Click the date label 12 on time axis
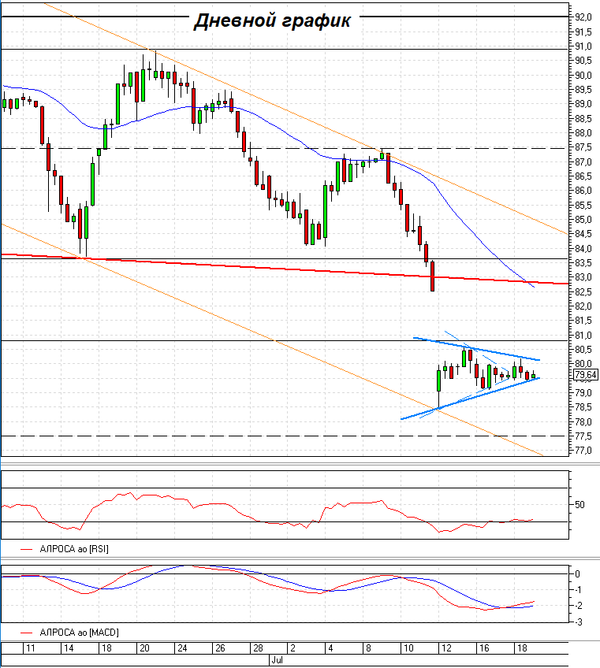 pyautogui.click(x=446, y=648)
